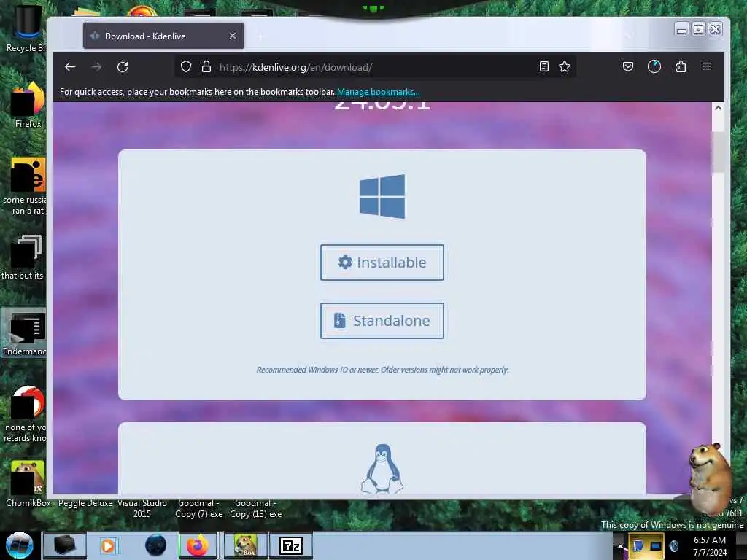Open the shield tracking protection icon
Viewport: 747px width, 560px height.
[x=186, y=66]
